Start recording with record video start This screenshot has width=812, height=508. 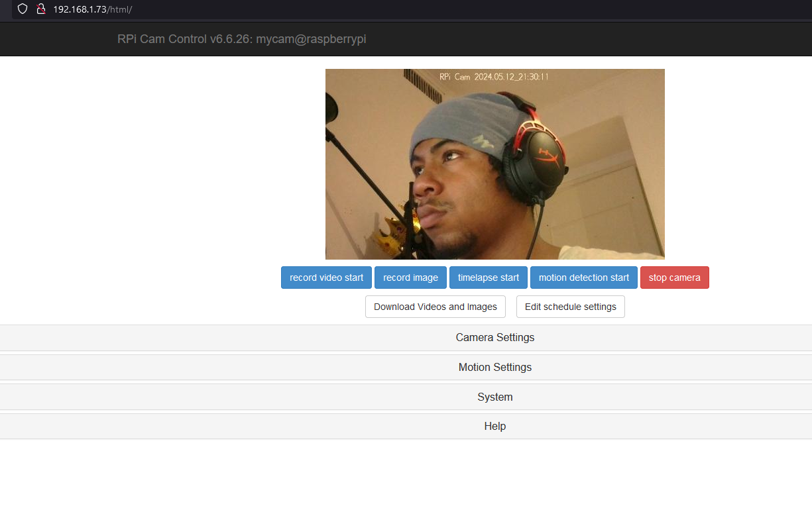point(326,278)
